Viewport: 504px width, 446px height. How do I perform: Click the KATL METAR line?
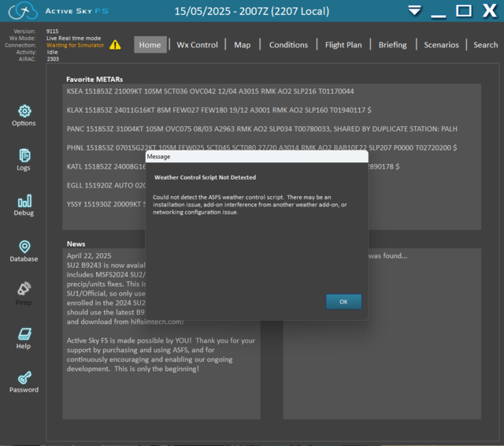pos(106,166)
